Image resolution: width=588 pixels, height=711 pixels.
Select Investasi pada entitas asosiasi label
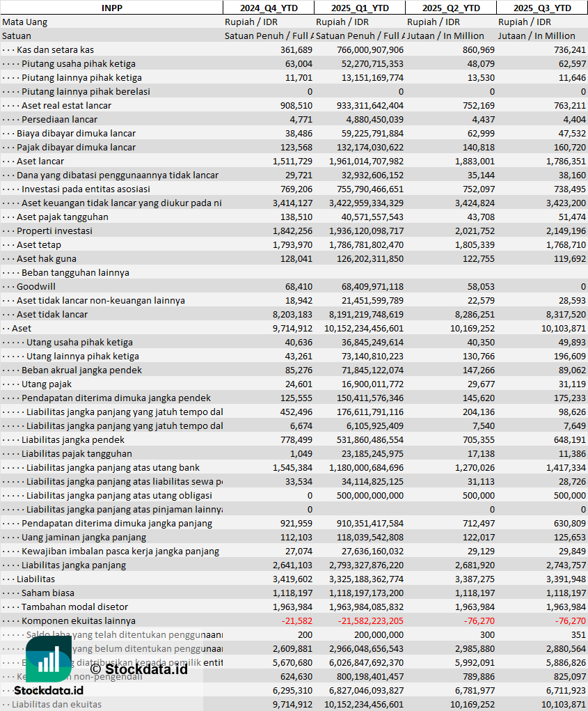click(x=86, y=189)
